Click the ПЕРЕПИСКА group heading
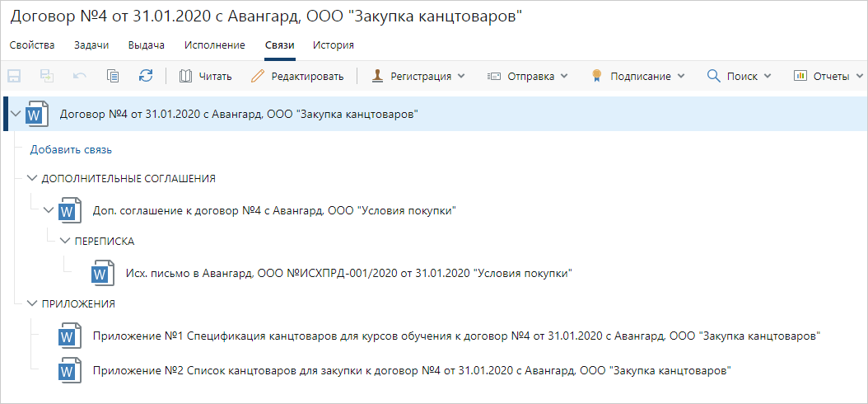The width and height of the screenshot is (868, 404). click(x=105, y=241)
